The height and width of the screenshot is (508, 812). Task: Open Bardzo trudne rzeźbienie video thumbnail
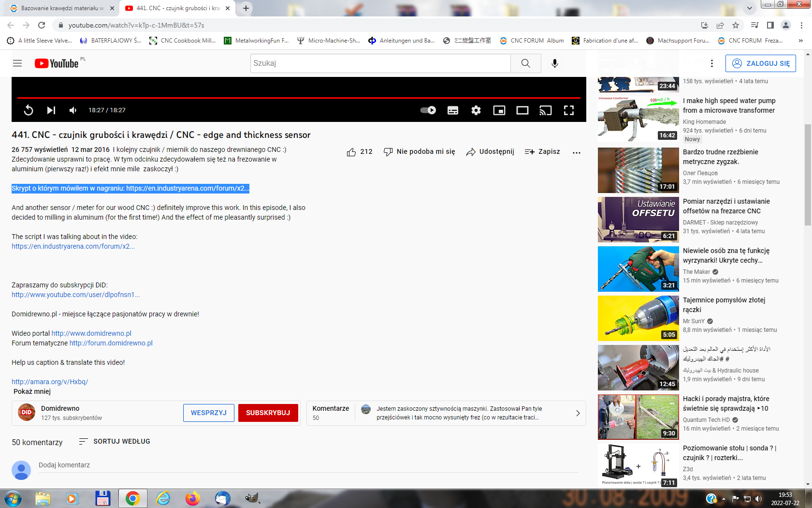pyautogui.click(x=638, y=170)
